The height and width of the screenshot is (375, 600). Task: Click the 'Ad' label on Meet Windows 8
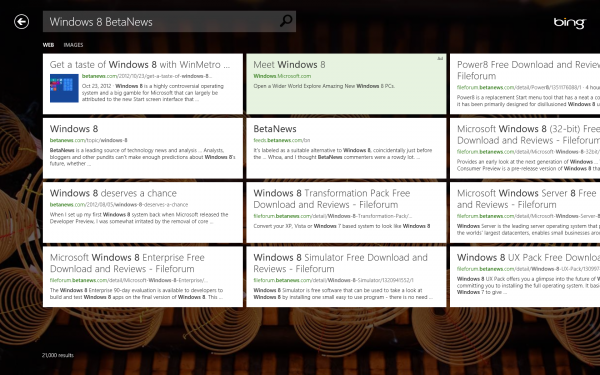(440, 59)
